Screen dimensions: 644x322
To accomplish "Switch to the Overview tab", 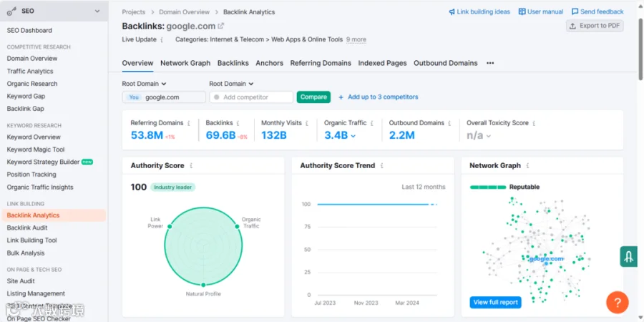I will pos(137,63).
